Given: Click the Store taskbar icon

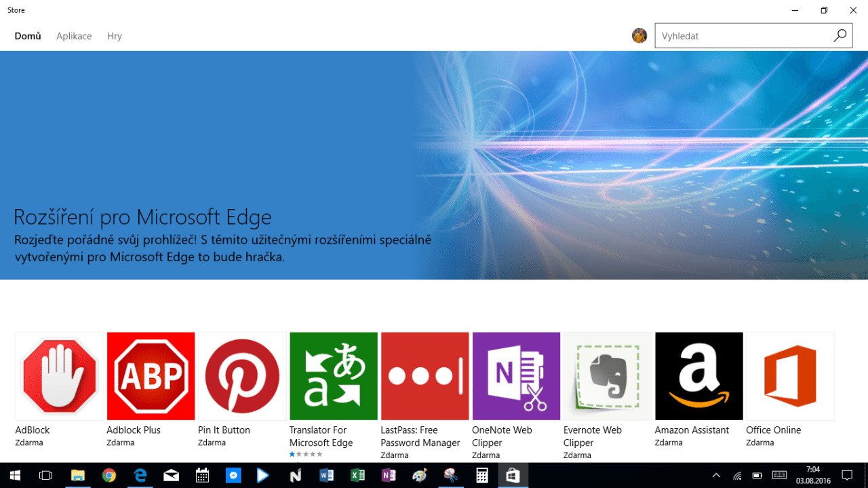Looking at the screenshot, I should tap(513, 476).
